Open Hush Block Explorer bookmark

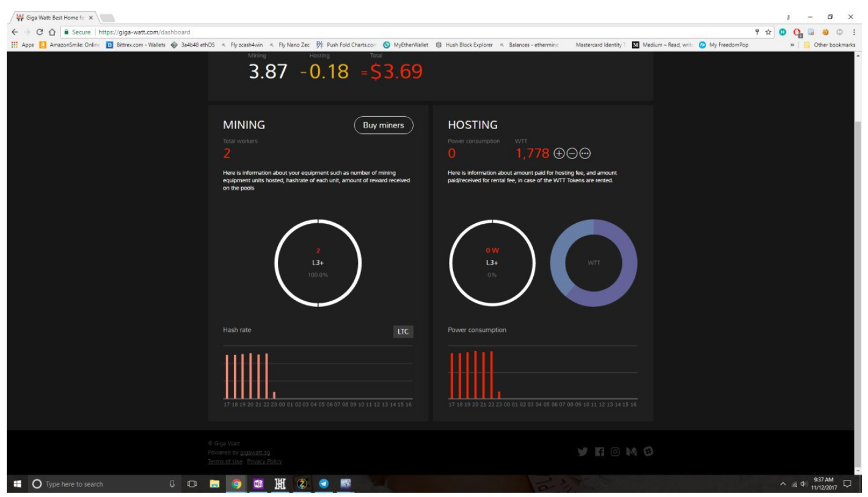coord(464,45)
